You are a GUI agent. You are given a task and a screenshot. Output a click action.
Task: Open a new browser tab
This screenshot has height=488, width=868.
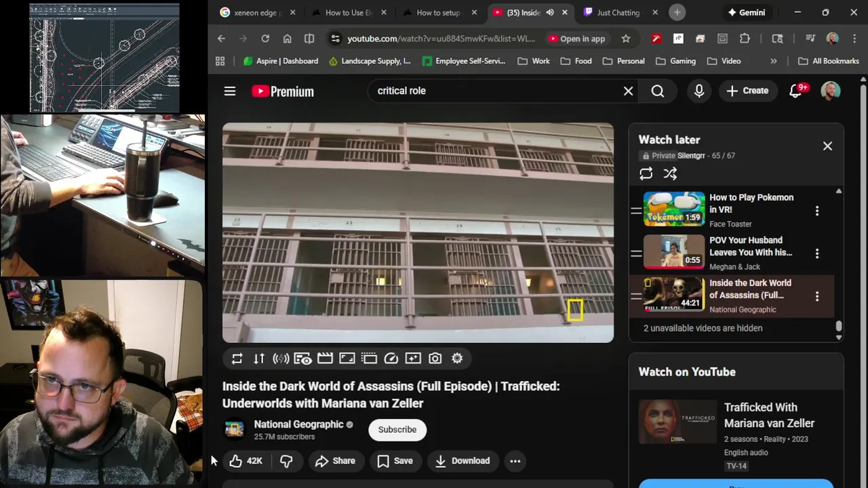tap(677, 12)
